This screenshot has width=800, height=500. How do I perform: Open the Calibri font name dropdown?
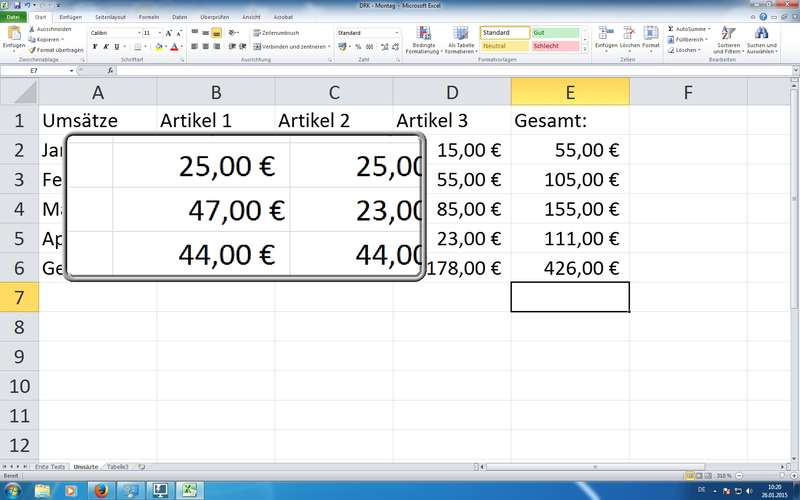[x=139, y=33]
